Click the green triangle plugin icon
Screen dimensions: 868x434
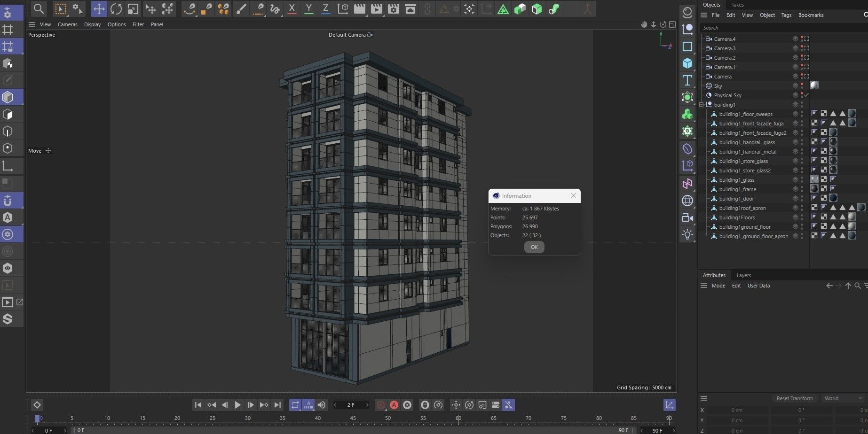click(503, 9)
